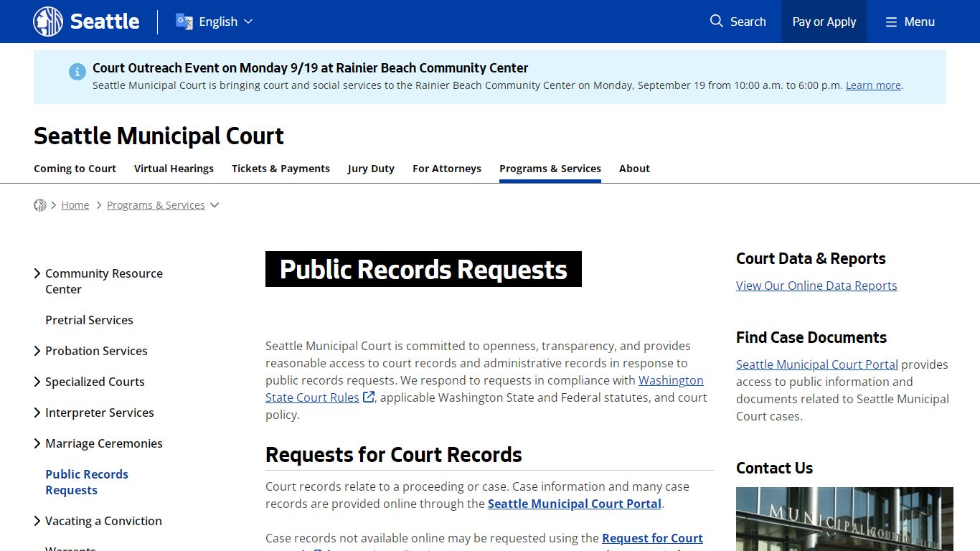Open the About tab

[x=634, y=169]
